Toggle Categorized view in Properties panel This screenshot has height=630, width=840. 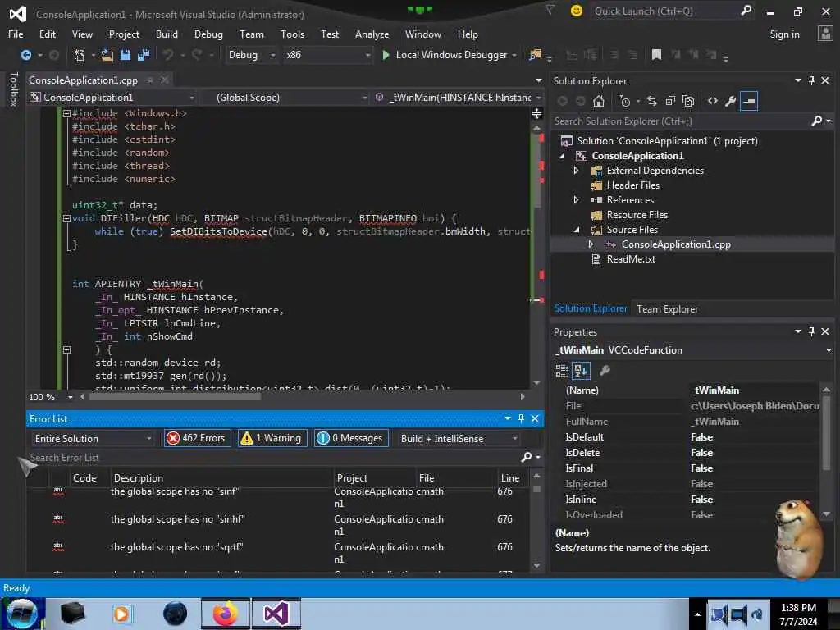(x=561, y=370)
